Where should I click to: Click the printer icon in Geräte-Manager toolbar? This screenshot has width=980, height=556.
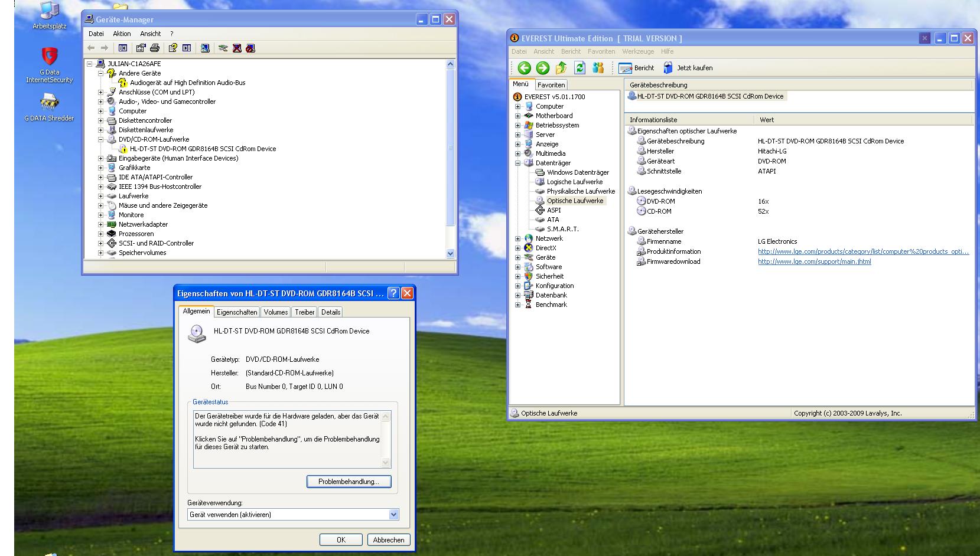click(x=155, y=48)
